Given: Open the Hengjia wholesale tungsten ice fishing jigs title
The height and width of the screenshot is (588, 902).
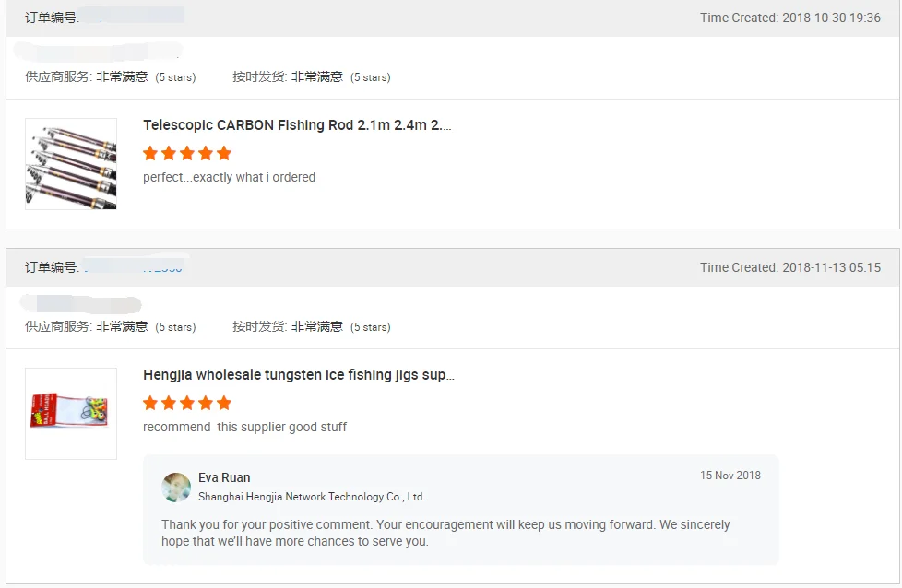Looking at the screenshot, I should coord(299,375).
